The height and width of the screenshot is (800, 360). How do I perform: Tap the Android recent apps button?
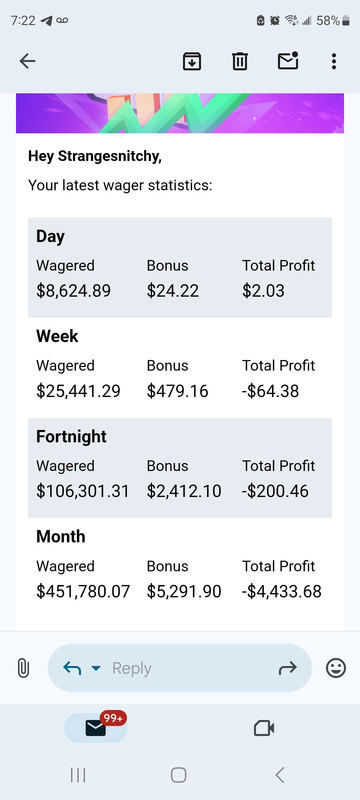[78, 776]
